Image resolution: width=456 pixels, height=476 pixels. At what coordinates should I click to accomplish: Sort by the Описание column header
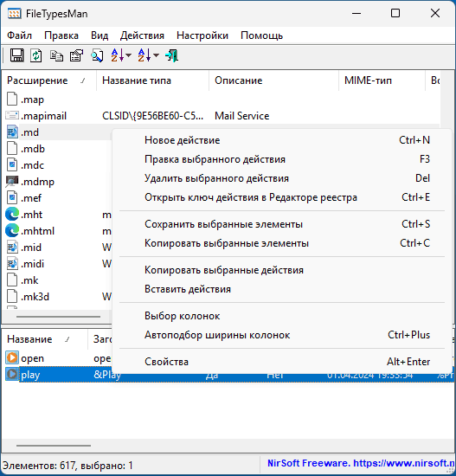(x=273, y=80)
